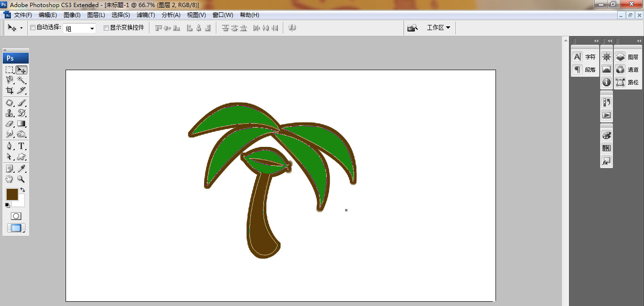
Task: Toggle Quick Mask mode button
Action: [x=16, y=216]
